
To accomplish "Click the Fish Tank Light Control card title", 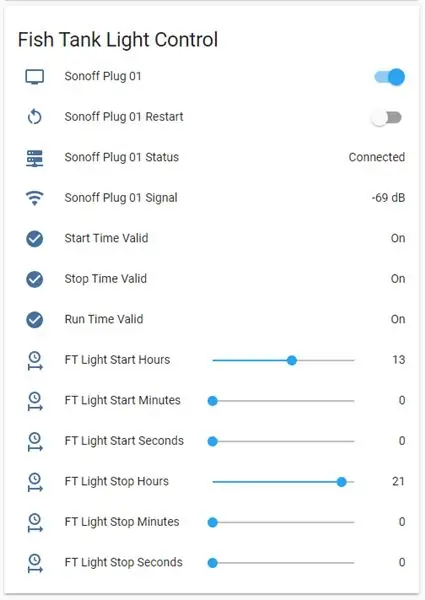I will [118, 39].
